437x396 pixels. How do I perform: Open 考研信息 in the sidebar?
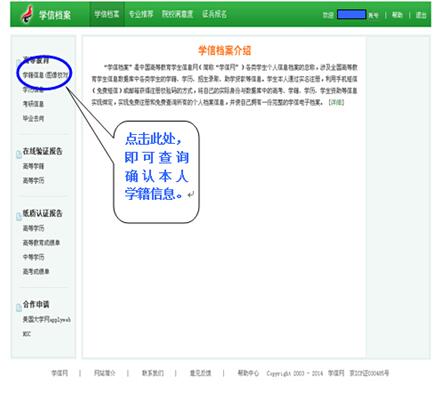click(x=33, y=104)
